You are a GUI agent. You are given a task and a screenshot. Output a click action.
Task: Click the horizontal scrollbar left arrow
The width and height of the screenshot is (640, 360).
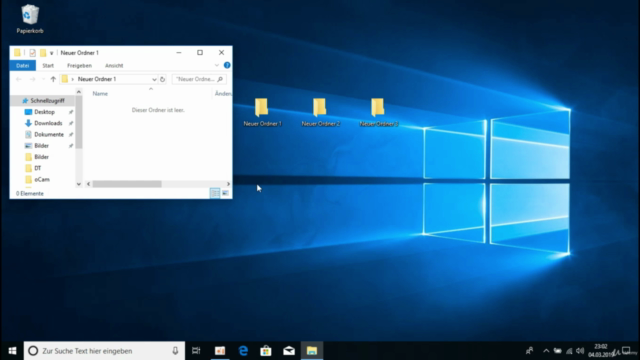tap(89, 184)
